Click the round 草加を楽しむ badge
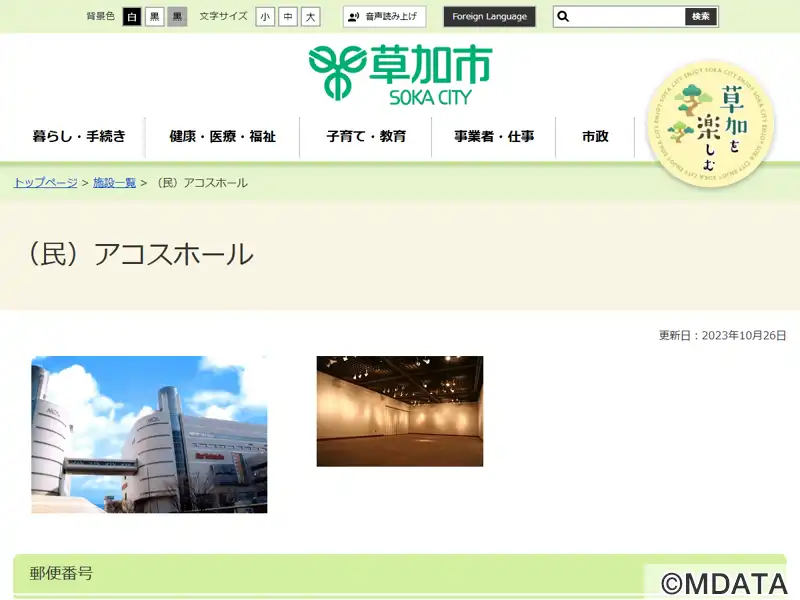800x600 pixels. point(710,123)
